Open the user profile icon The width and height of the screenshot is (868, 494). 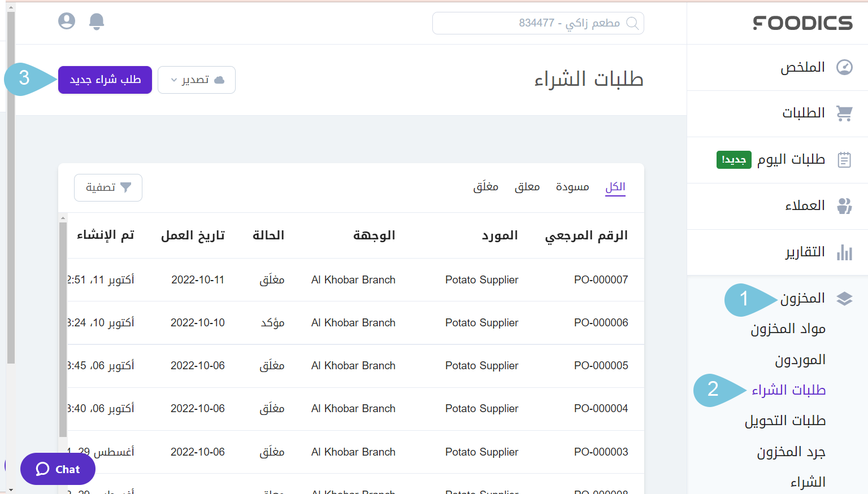67,21
